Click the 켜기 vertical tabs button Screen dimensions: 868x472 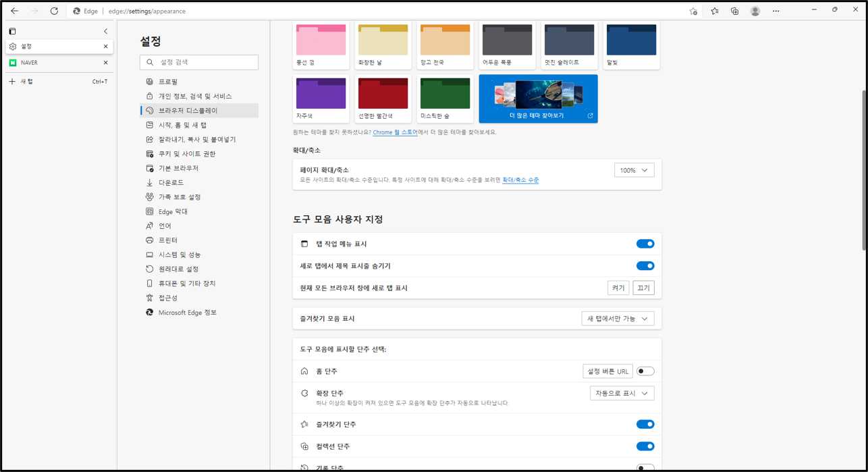point(618,288)
